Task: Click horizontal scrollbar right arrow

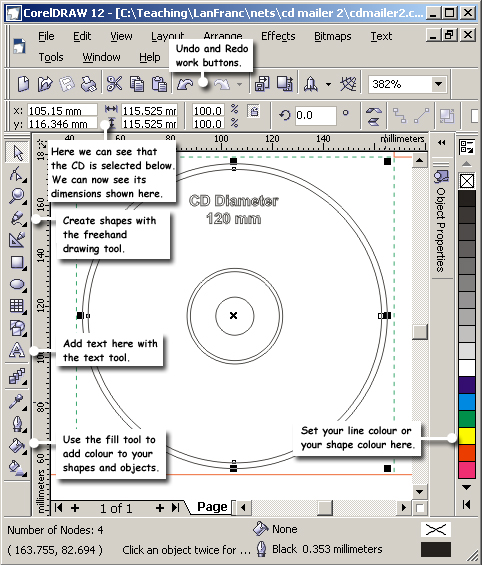Action: click(x=404, y=508)
